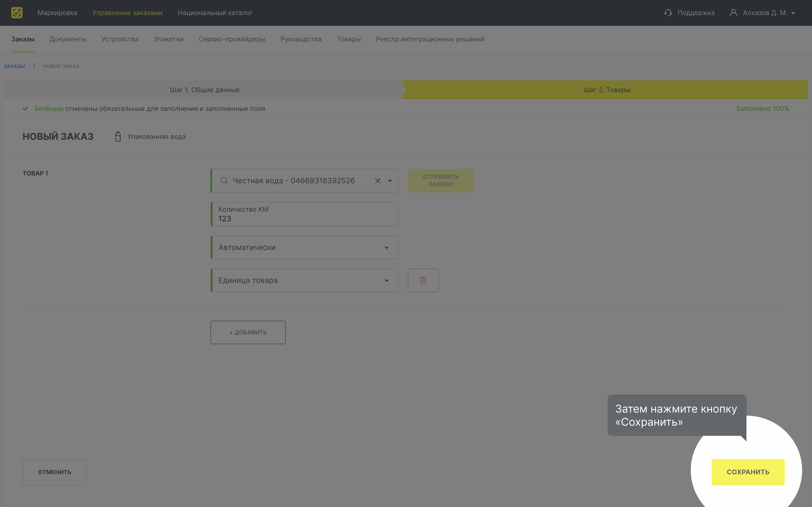Click the green checkmark hint icon

tap(25, 109)
